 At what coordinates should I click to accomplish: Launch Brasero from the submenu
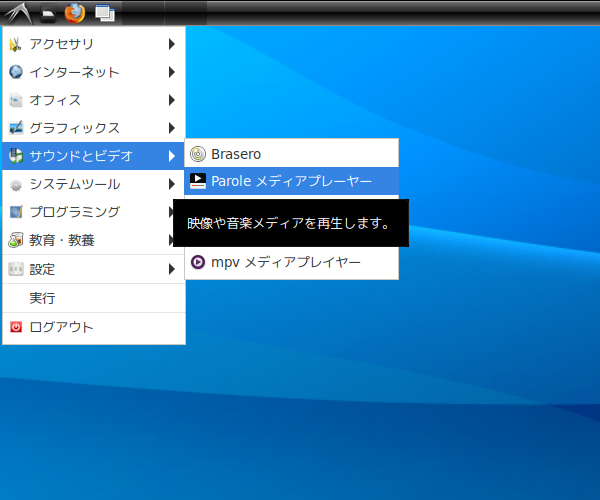(x=292, y=154)
